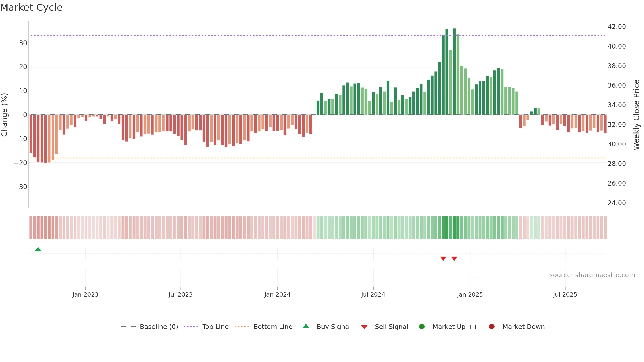Click the Jan 2025 axis label
This screenshot has width=644, height=362.
(x=470, y=295)
